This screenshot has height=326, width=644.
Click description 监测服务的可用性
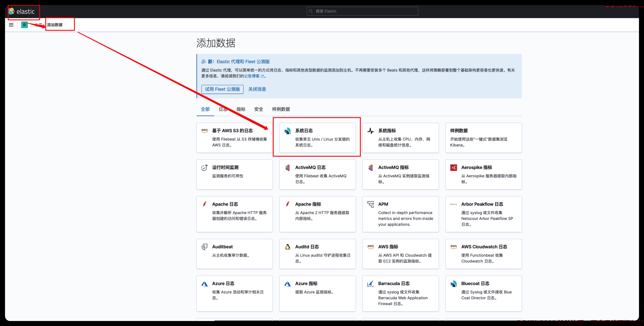pyautogui.click(x=228, y=176)
